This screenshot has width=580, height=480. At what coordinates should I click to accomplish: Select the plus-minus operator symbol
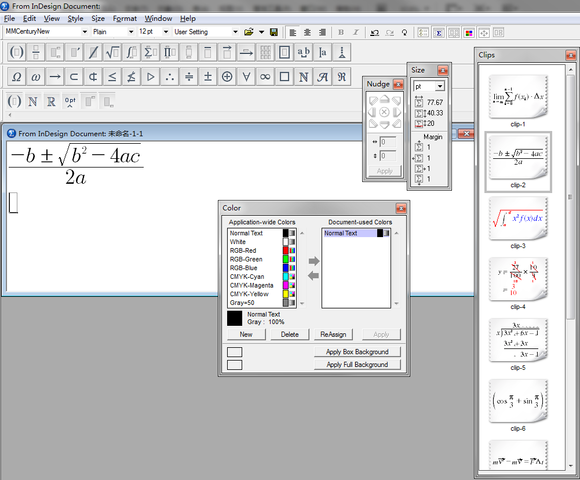point(208,77)
